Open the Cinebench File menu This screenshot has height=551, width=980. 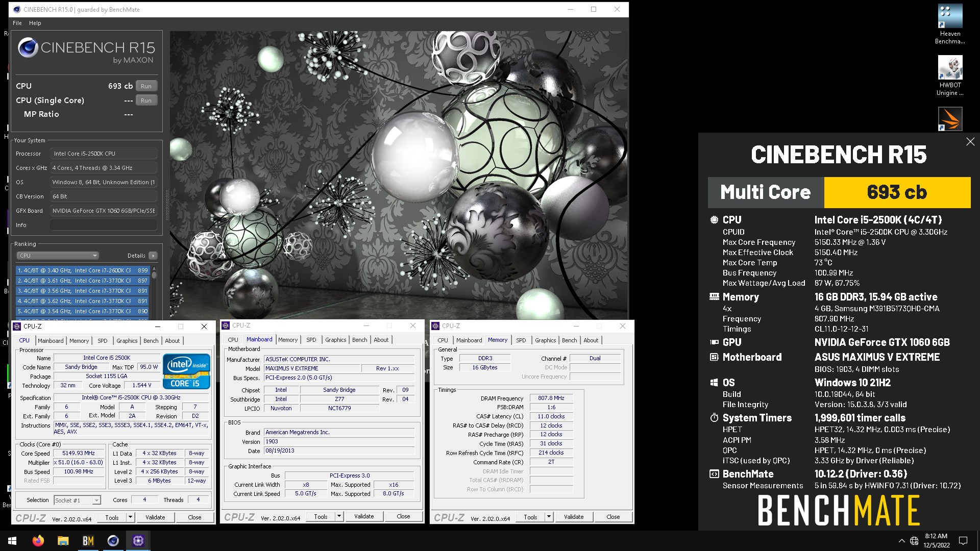coord(17,23)
